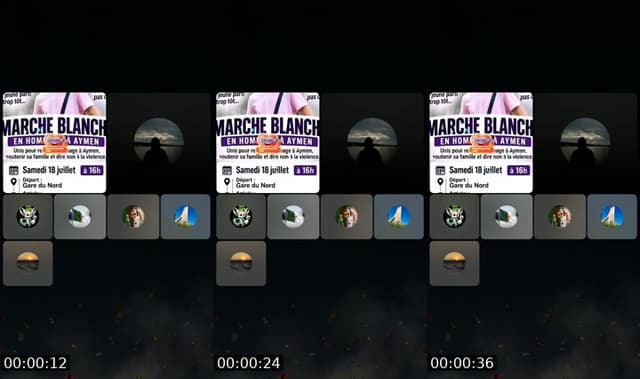Screen dimensions: 640x379
Task: Click 'Samedi 18 juillet' in the 00:00:24 frame
Action: tap(262, 170)
